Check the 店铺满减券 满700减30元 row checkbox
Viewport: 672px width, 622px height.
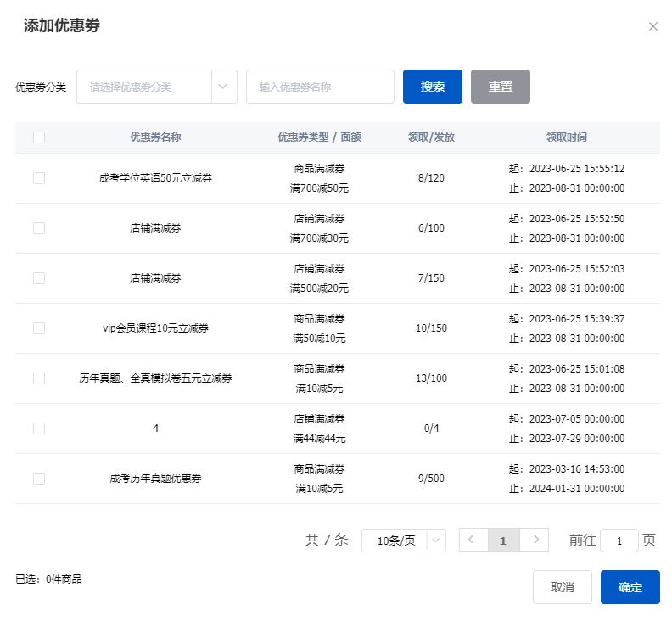(39, 228)
